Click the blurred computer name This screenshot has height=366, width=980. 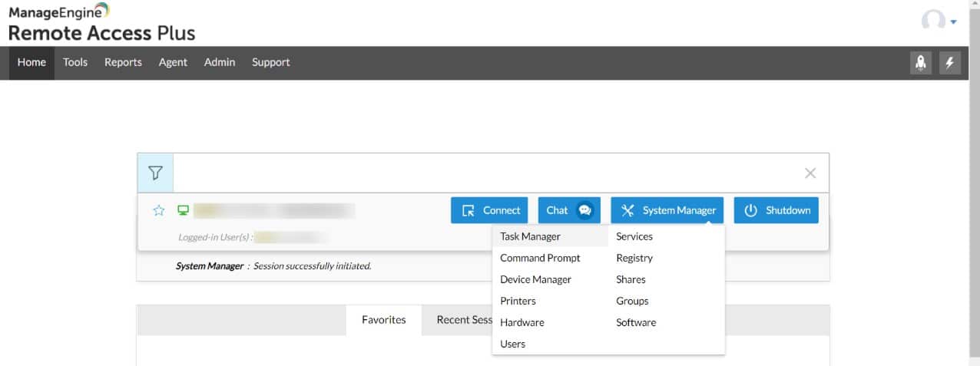[273, 210]
